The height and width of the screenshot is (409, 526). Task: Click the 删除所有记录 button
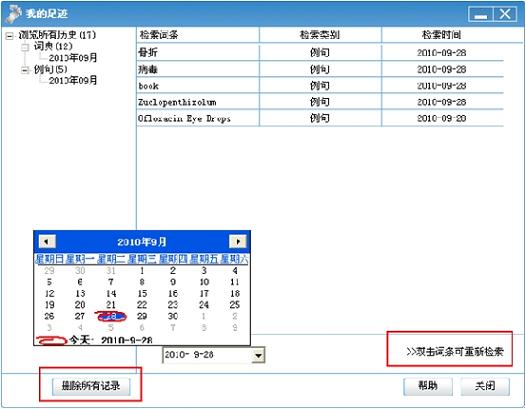click(x=91, y=386)
